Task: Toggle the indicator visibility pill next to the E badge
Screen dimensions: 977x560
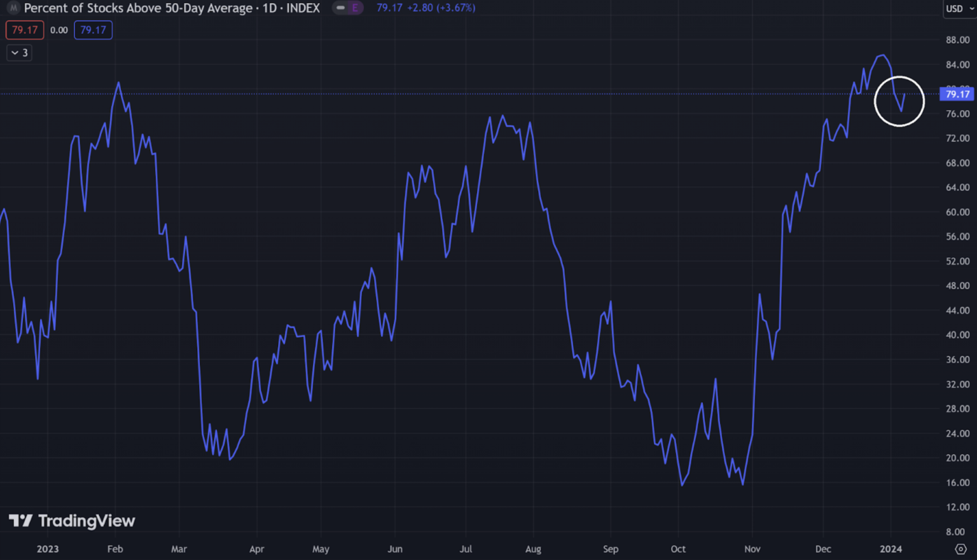Action: click(342, 8)
